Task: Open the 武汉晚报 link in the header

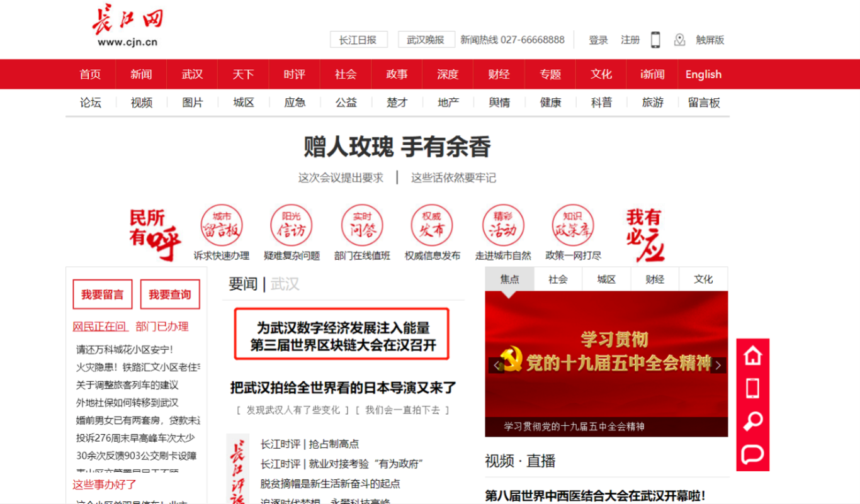Action: click(425, 39)
